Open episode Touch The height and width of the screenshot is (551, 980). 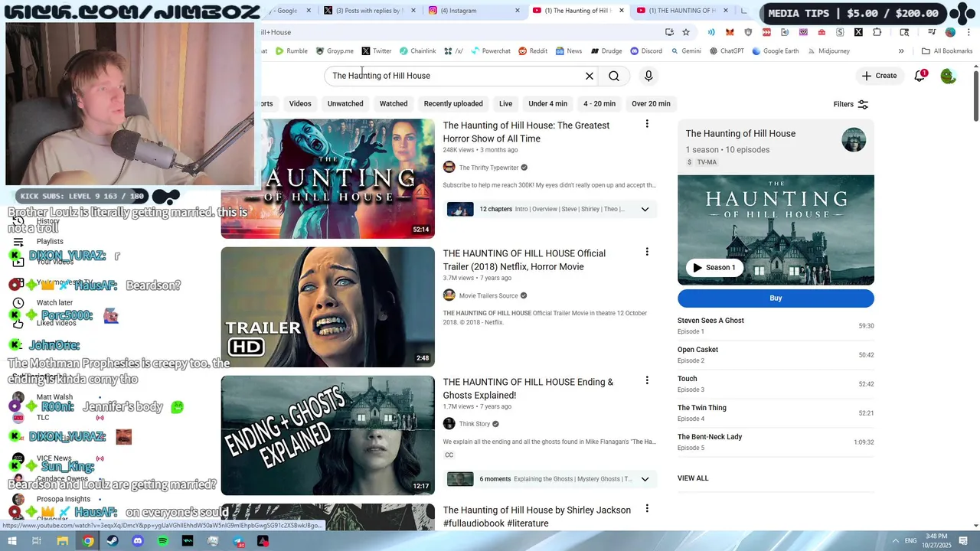point(776,384)
